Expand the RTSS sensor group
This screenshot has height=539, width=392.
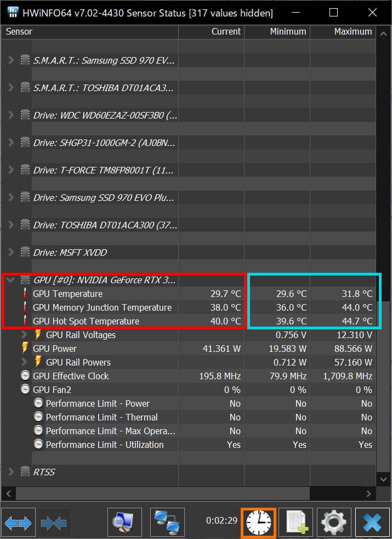[x=11, y=471]
